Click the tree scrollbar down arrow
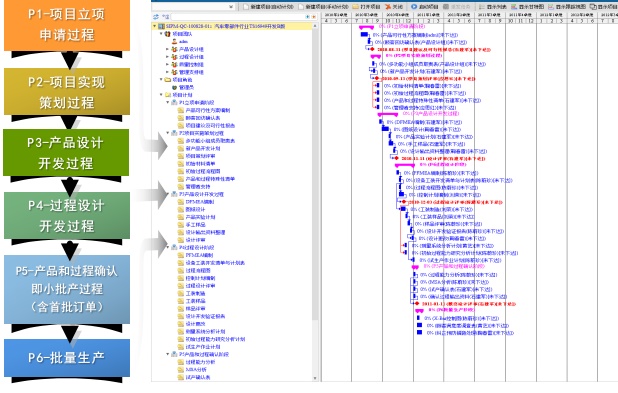618x393 pixels. pos(315,378)
